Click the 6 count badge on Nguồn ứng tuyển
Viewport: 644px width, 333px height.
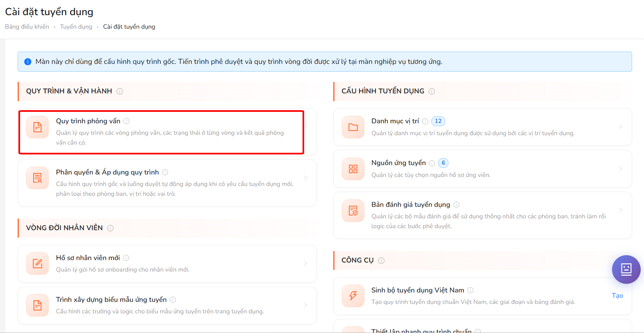(443, 163)
